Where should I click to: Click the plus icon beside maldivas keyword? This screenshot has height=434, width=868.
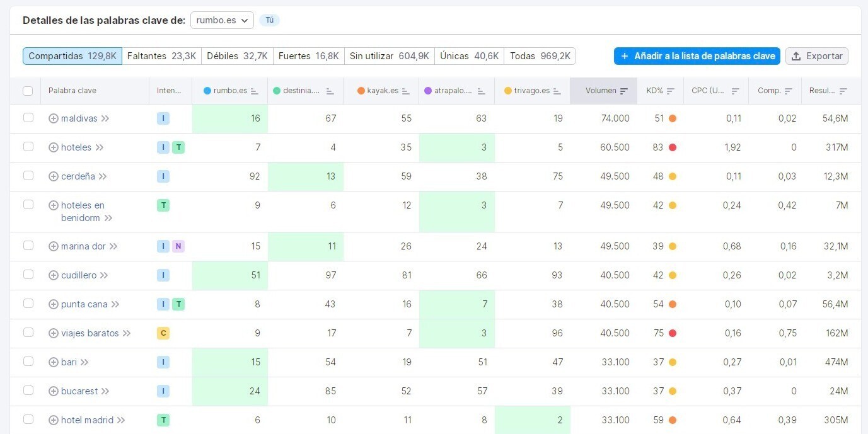[x=54, y=118]
